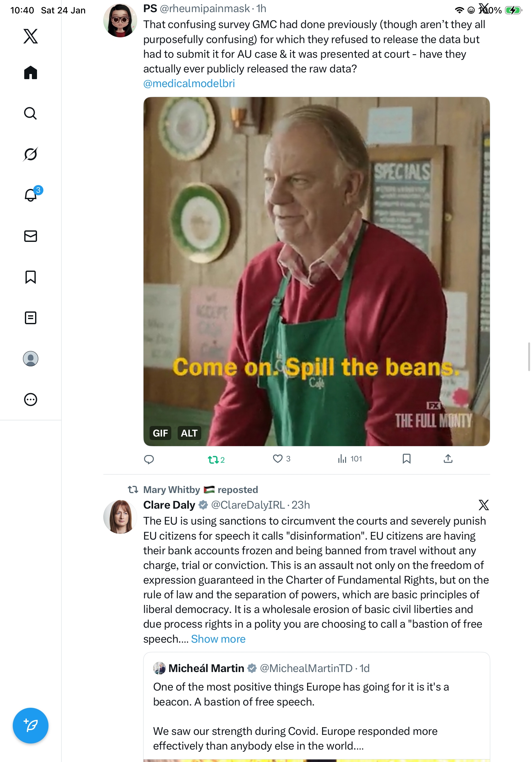Reply to PS's post

pos(149,459)
